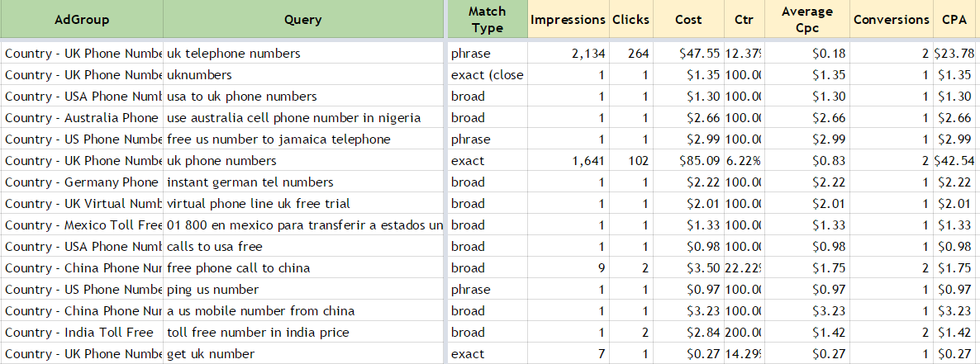This screenshot has width=980, height=364.
Task: Select the 'exact (close' match type cell
Action: (487, 75)
